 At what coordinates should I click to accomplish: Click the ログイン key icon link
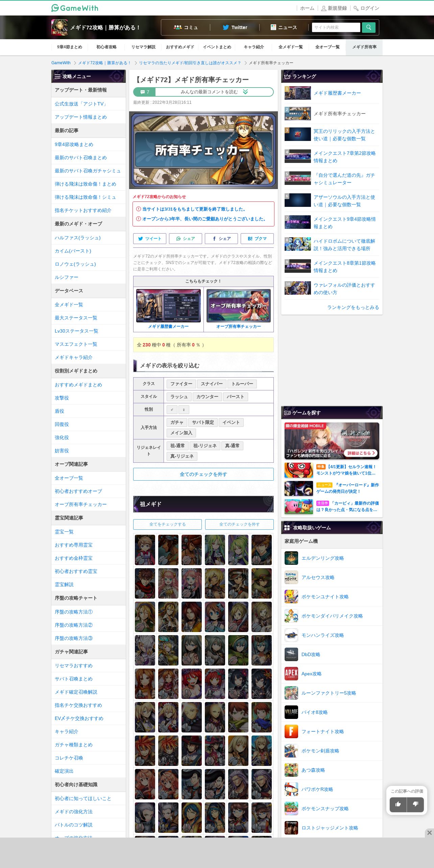point(366,8)
